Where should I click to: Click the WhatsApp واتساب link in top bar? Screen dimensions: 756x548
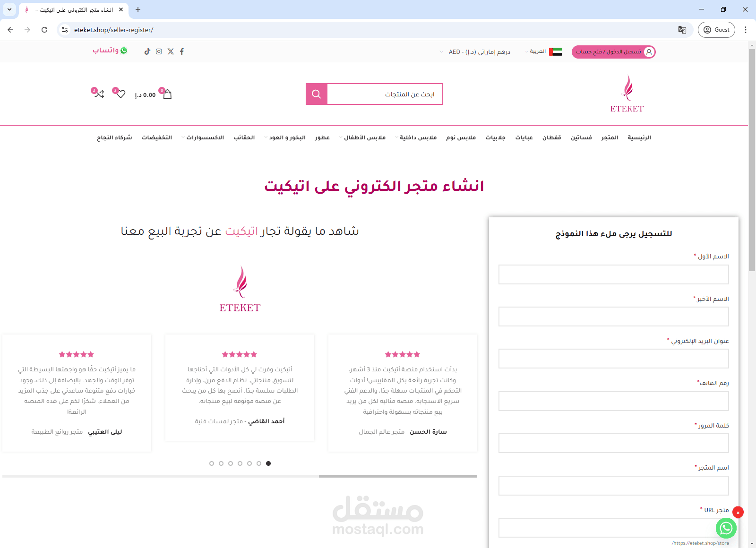click(x=110, y=51)
